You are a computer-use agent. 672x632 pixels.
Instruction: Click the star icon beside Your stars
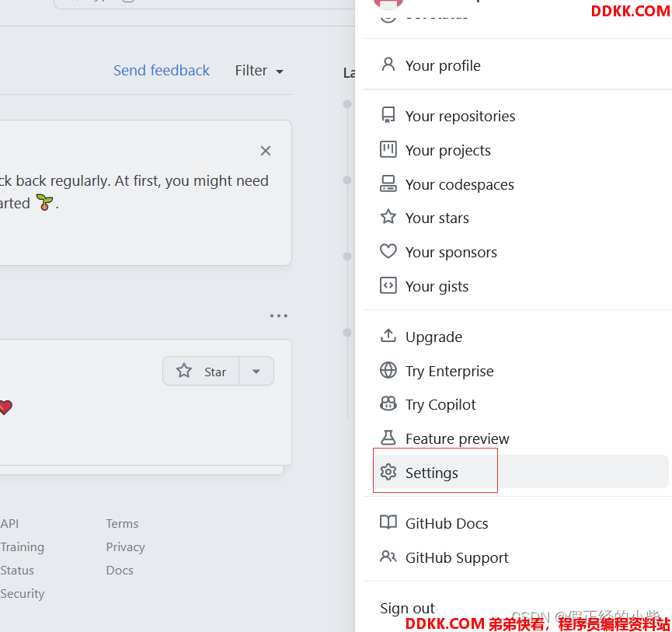pos(388,218)
